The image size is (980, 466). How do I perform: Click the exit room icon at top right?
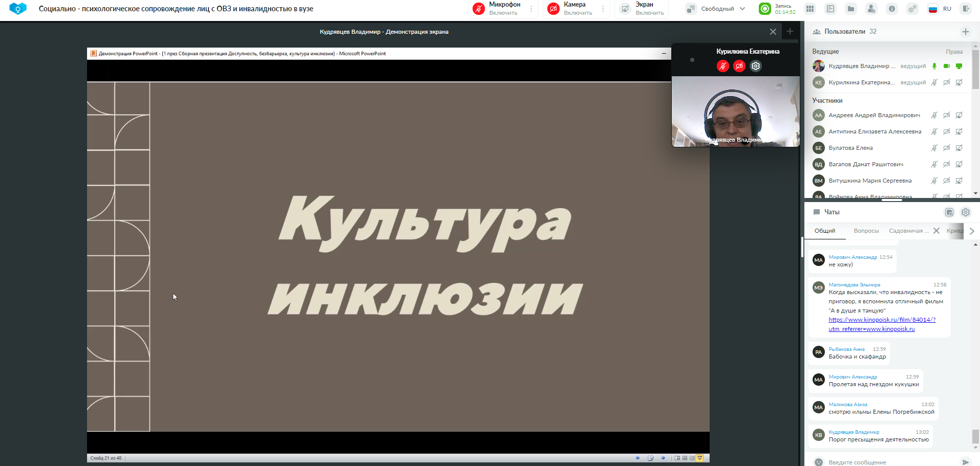pyautogui.click(x=966, y=9)
